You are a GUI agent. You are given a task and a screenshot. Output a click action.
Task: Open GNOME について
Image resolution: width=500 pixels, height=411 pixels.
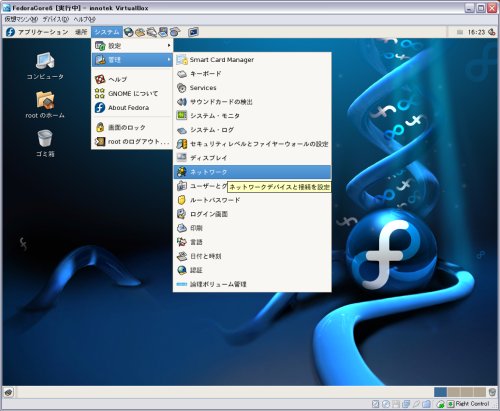(x=132, y=94)
